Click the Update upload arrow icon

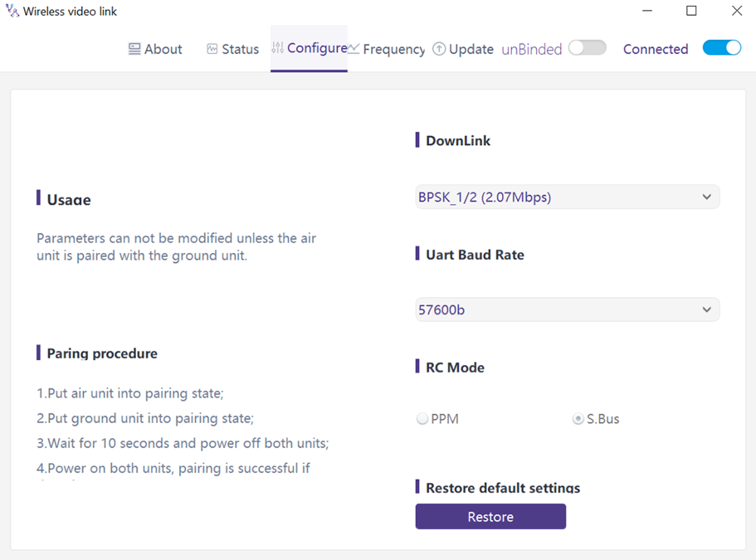click(x=439, y=49)
